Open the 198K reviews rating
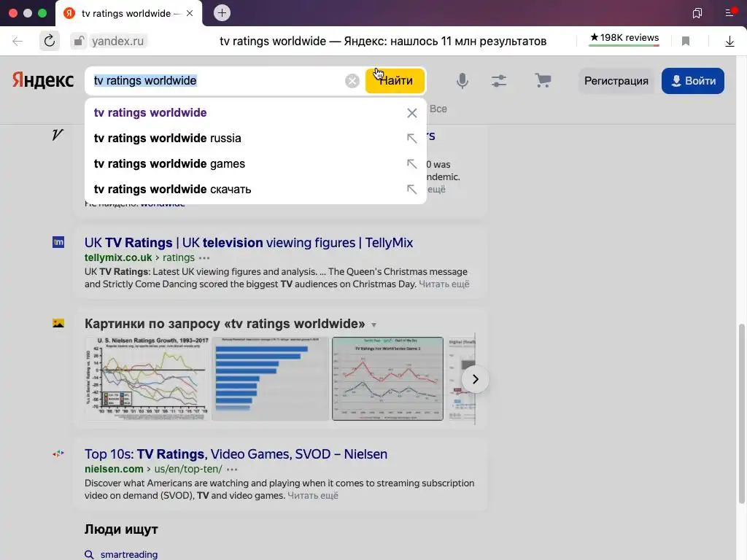This screenshot has width=747, height=560. [624, 38]
